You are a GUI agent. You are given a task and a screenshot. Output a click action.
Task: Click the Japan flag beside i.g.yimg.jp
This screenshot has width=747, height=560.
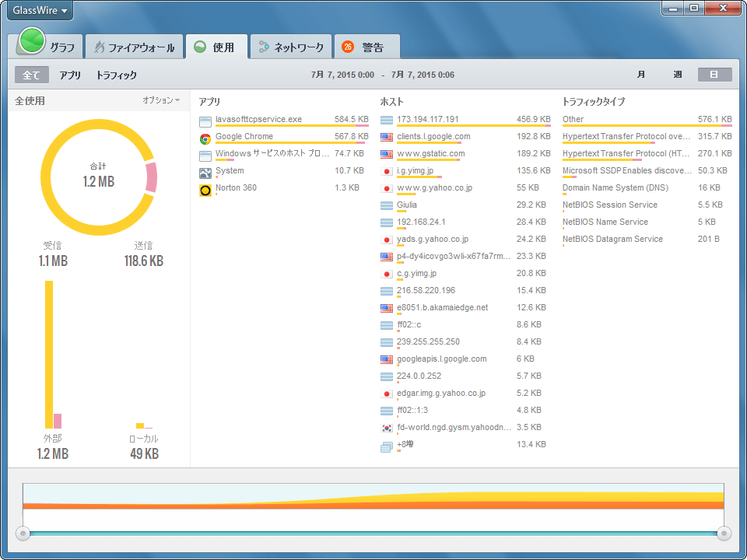coord(387,171)
